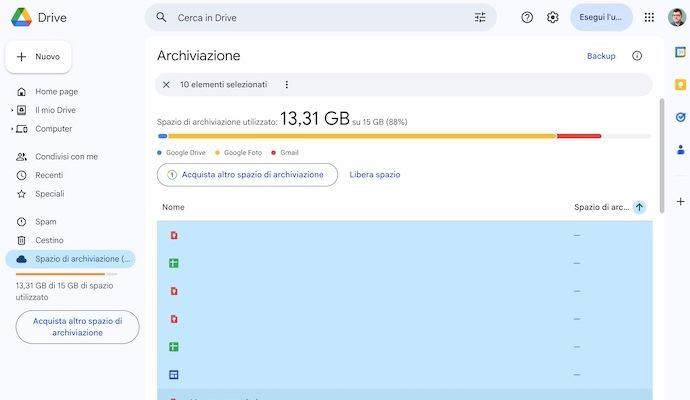Expand Il mio Drive tree
Screen dimensions: 690x400
click(x=12, y=110)
